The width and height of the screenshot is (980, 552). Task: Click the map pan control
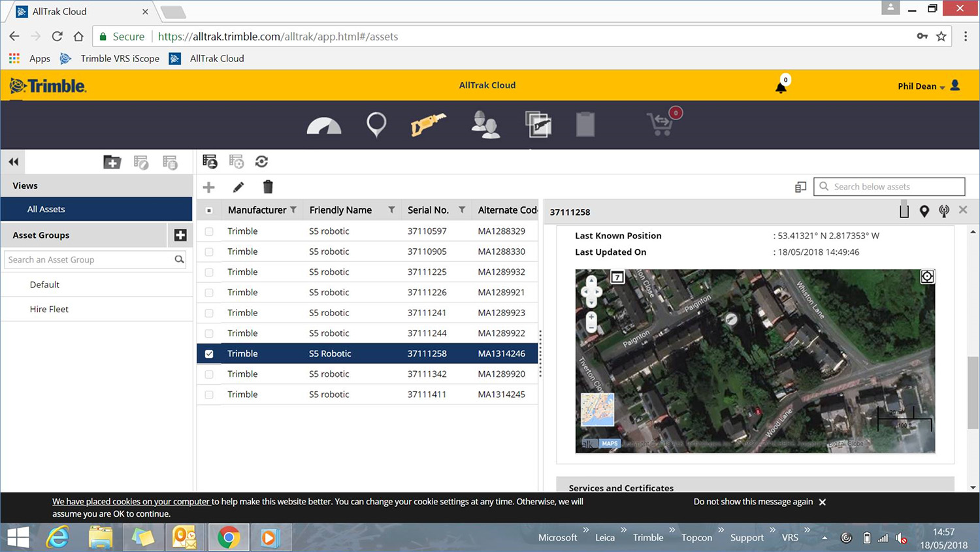point(591,291)
